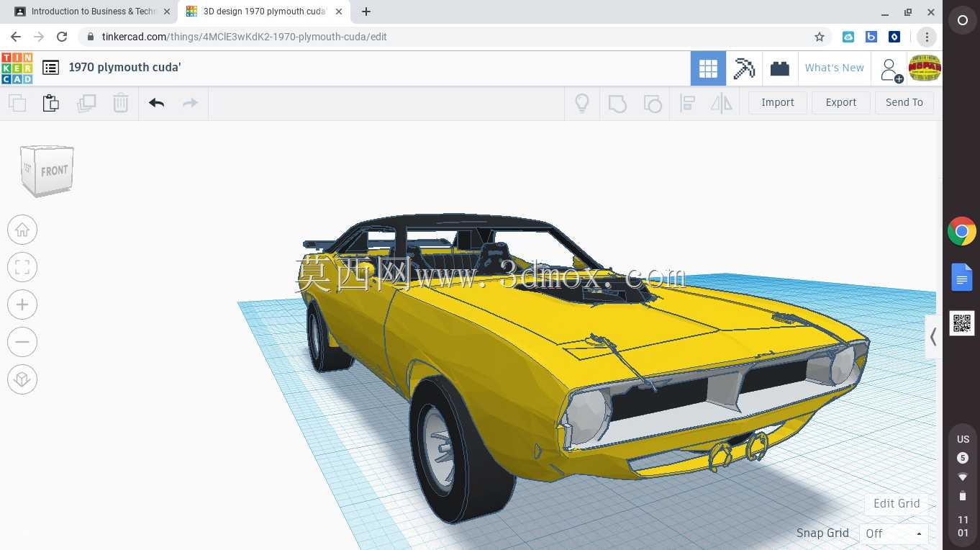
Task: Undo the last action
Action: (157, 103)
